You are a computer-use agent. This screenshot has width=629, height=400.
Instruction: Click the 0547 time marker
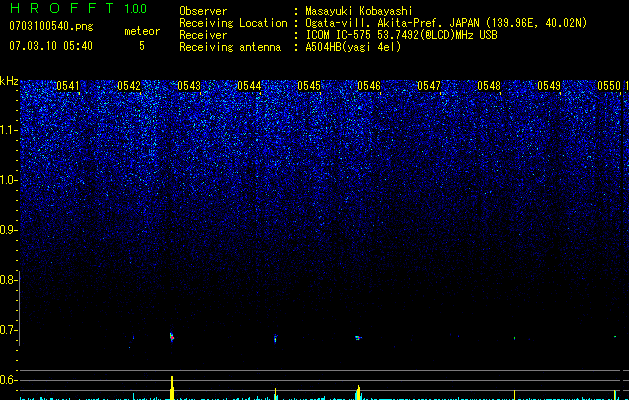coord(429,86)
